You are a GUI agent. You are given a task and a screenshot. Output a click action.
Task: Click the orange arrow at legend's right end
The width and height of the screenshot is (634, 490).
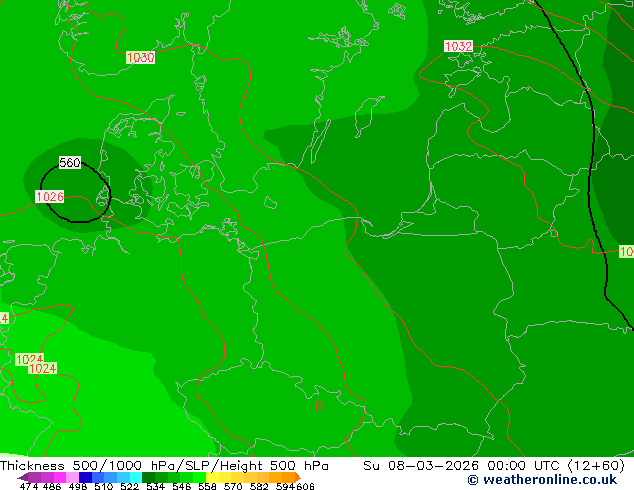[x=298, y=477]
